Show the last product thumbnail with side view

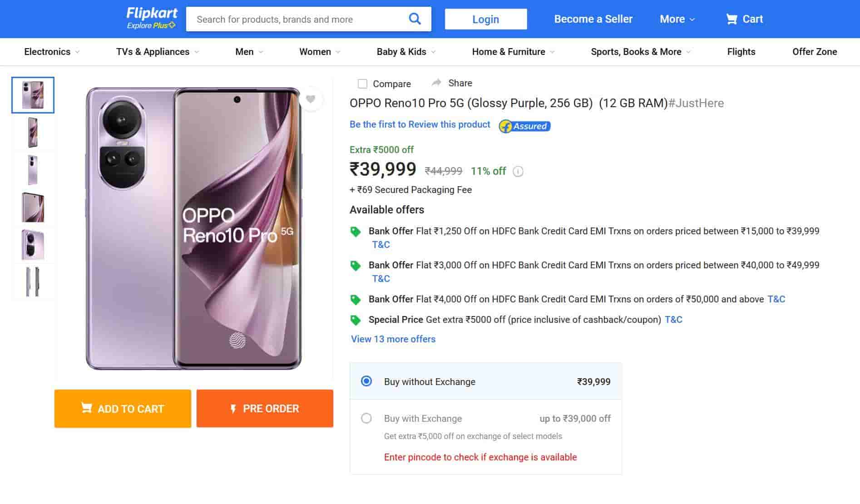point(33,282)
